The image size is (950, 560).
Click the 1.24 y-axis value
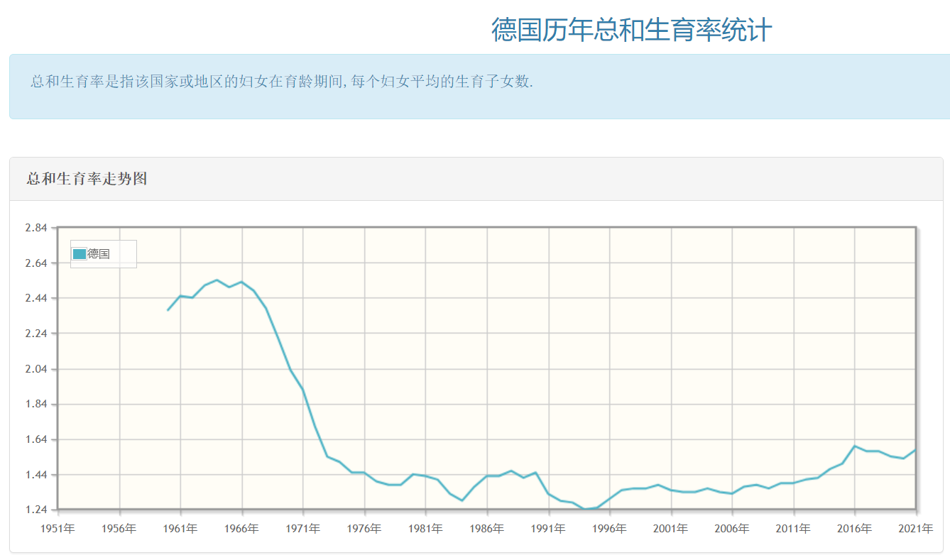pos(36,510)
